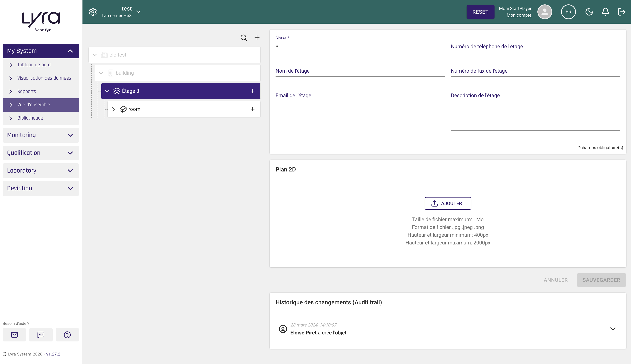
Task: Select the elo test tree row
Action: coord(174,55)
